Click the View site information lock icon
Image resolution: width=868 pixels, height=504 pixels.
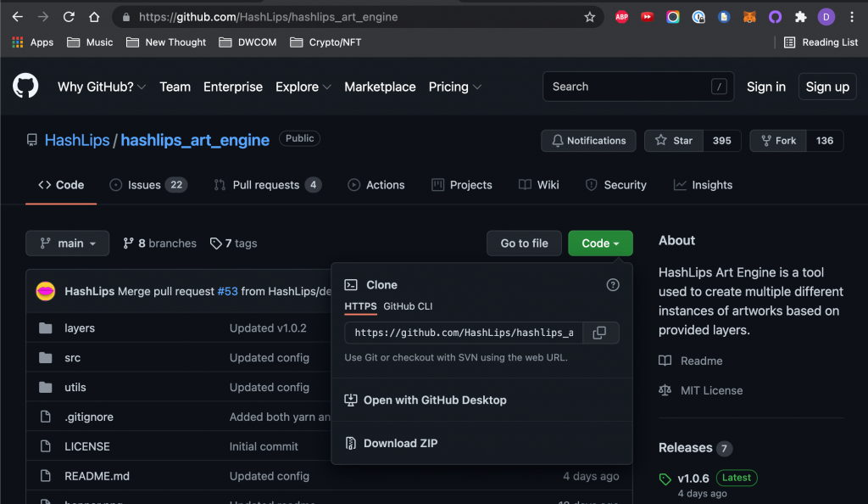126,17
